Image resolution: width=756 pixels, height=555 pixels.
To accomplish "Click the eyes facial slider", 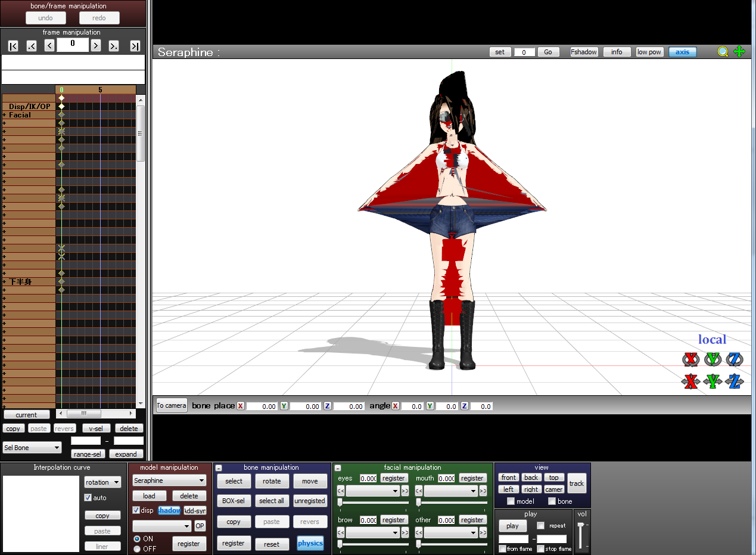I will 373,503.
